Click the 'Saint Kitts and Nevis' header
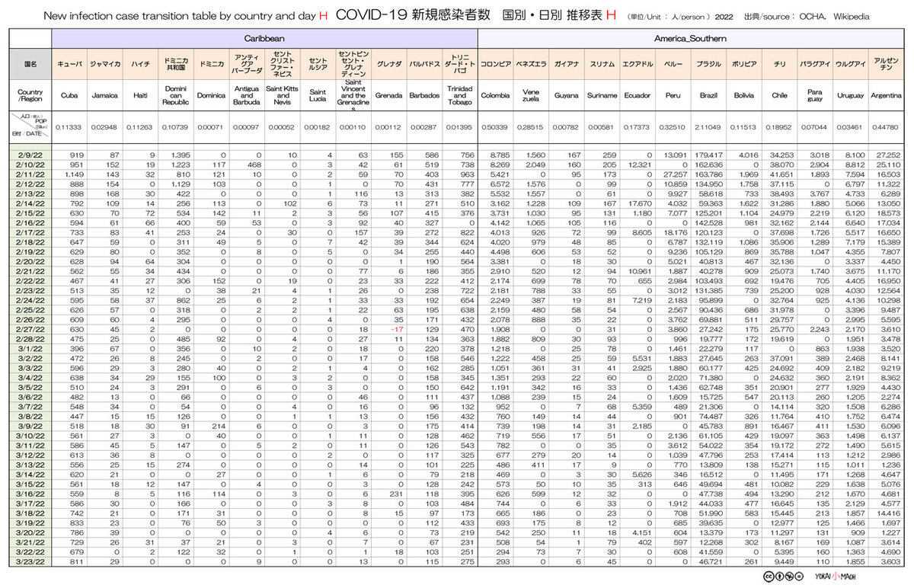Image resolution: width=914 pixels, height=588 pixels. click(281, 96)
